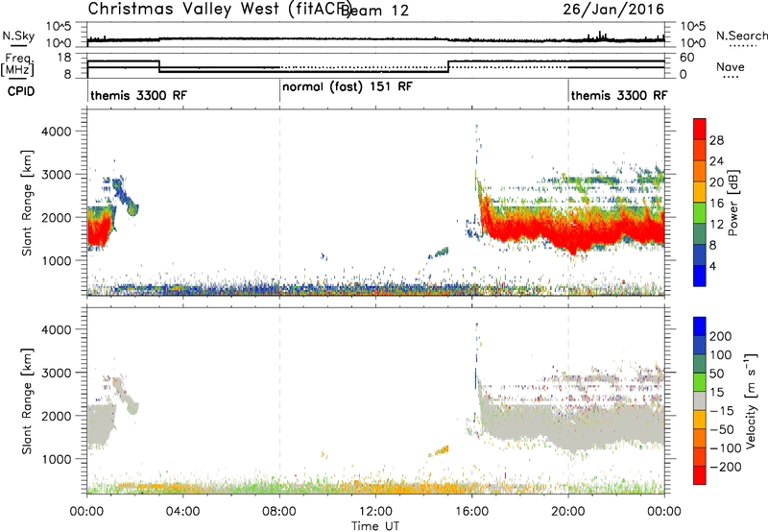The image size is (768, 532).
Task: Click the dashed 08:00 marker line in power panel
Action: 279,203
